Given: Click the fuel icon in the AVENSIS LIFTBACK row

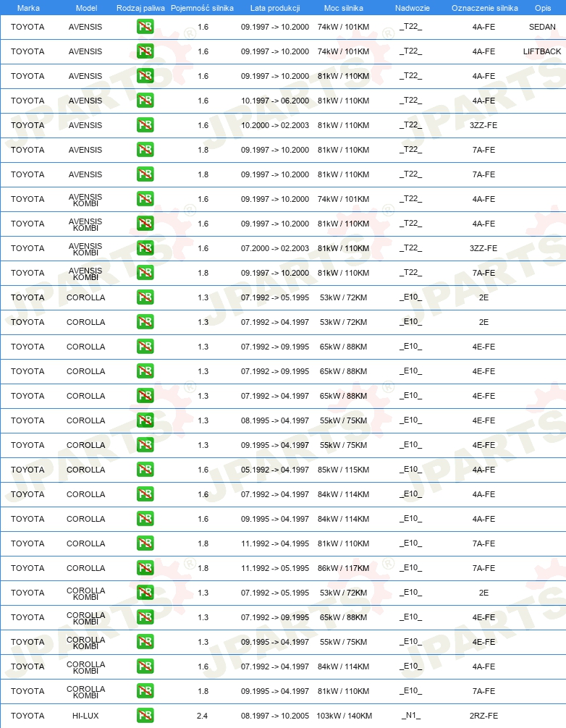Looking at the screenshot, I should coord(145,51).
